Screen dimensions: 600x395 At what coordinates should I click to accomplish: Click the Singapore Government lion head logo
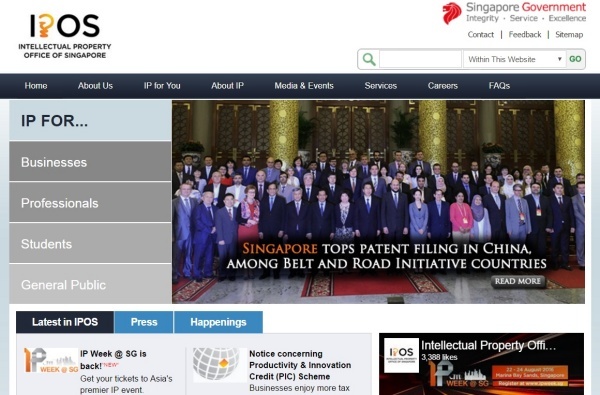(x=452, y=13)
